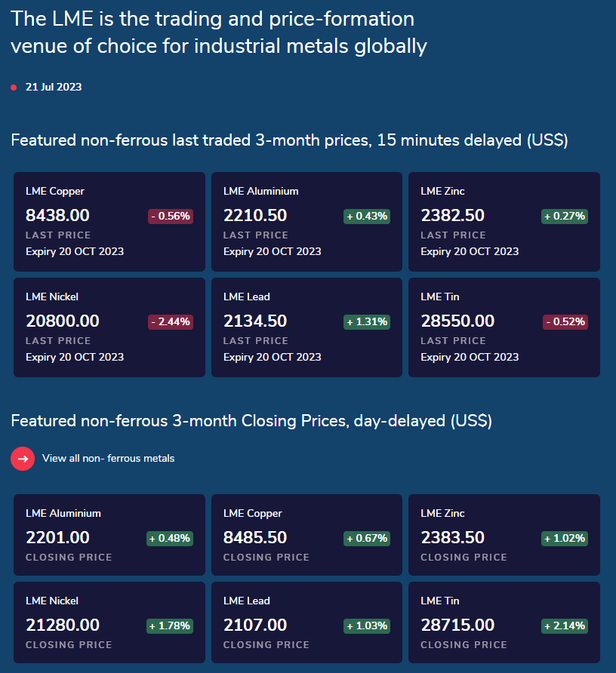This screenshot has height=673, width=616.
Task: Click the +1.03% Lead closing badge
Action: 367,625
